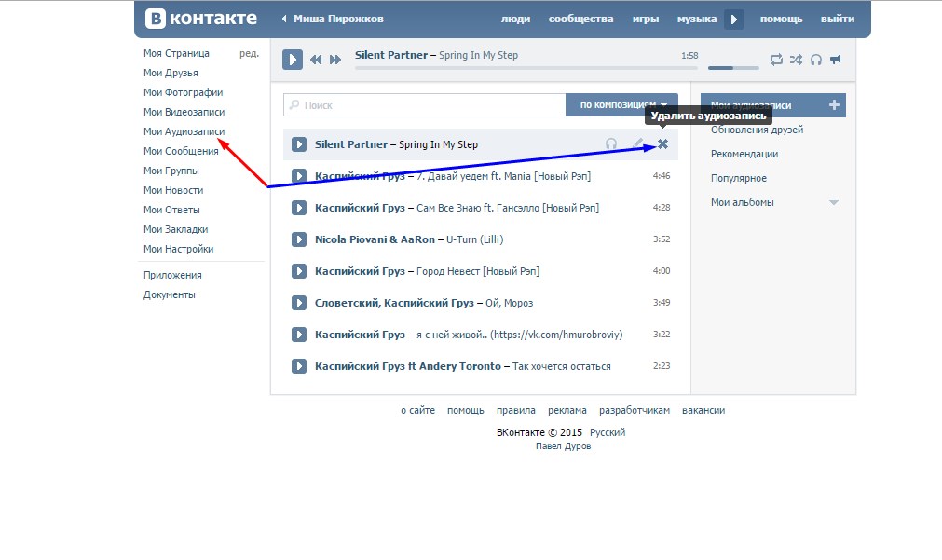The width and height of the screenshot is (942, 560).
Task: Click the headphones icon in the player bar
Action: 816,60
